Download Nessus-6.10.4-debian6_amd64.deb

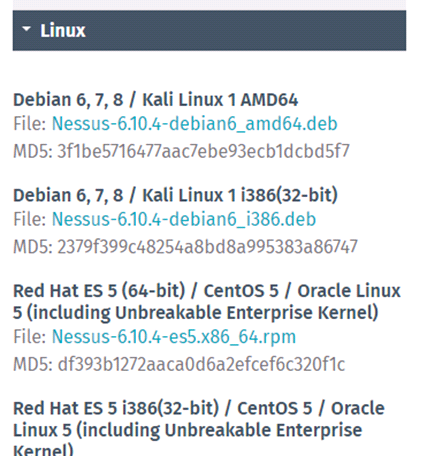[195, 124]
